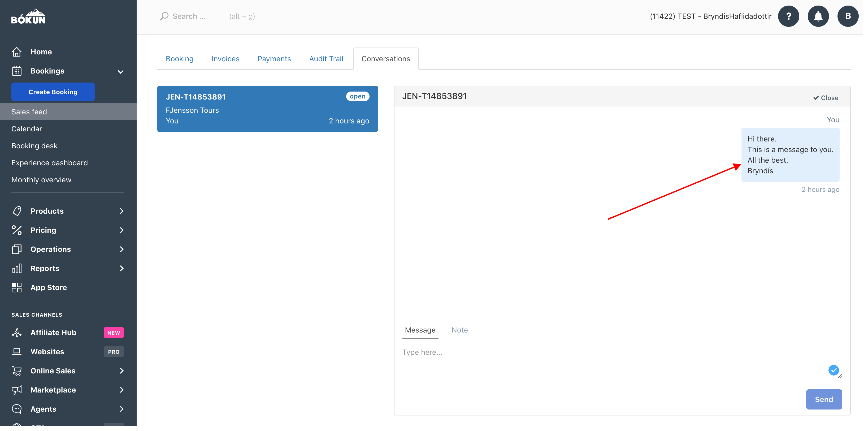Image resolution: width=868 pixels, height=431 pixels.
Task: Click the Pricing percent icon
Action: [x=16, y=231]
